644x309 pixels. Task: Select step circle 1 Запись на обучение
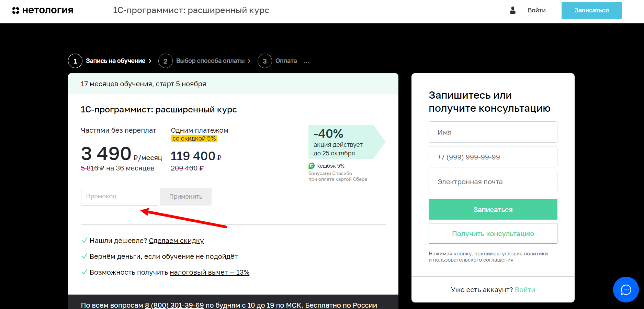[75, 61]
